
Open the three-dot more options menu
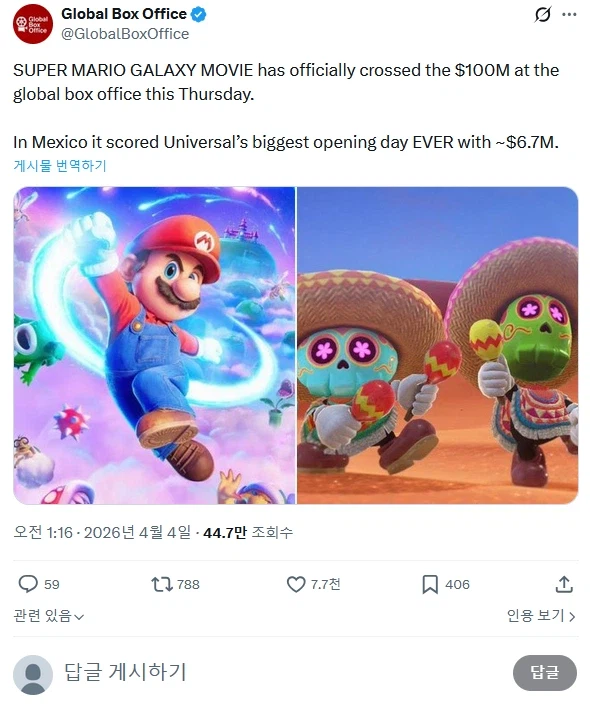(569, 15)
